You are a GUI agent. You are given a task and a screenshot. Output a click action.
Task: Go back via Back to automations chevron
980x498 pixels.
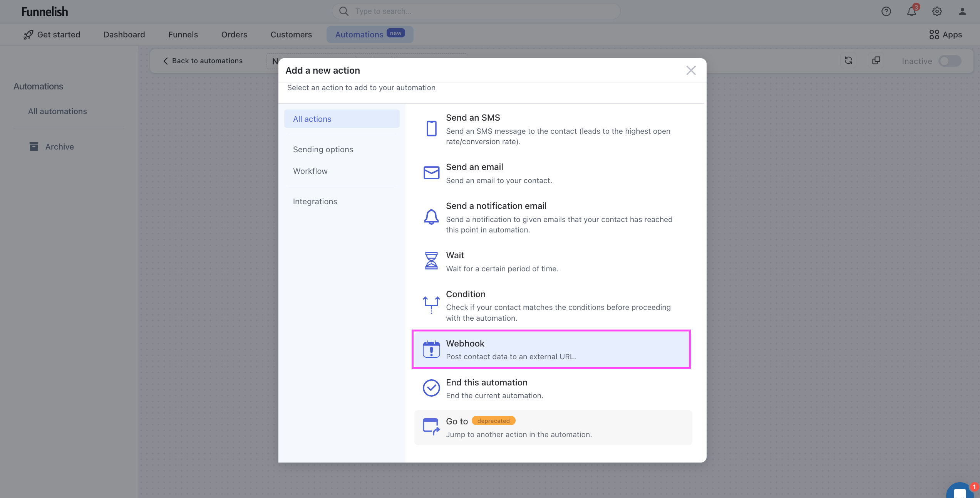166,61
